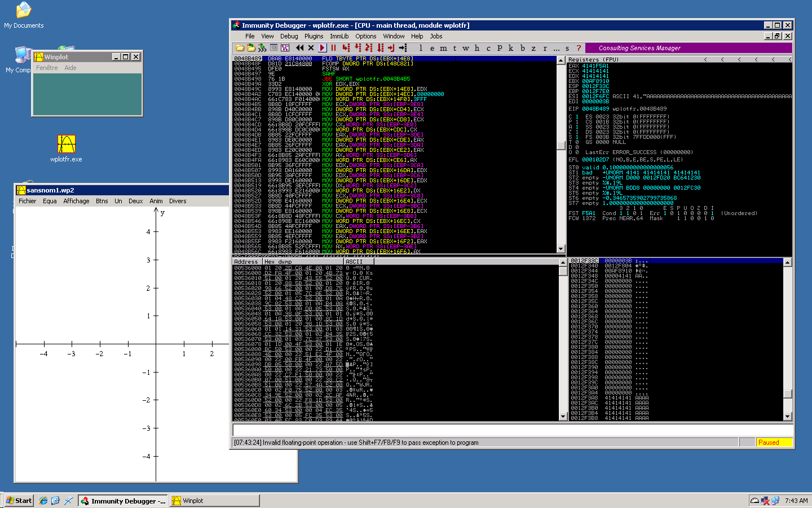The width and height of the screenshot is (812, 508).
Task: Click the gray window icon in the toolbar
Action: click(273, 48)
